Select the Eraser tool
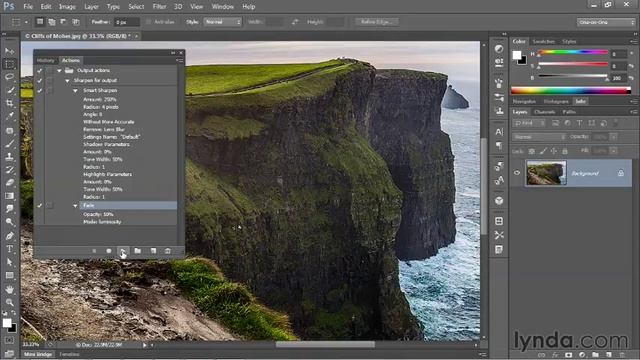The width and height of the screenshot is (640, 360). [x=9, y=182]
